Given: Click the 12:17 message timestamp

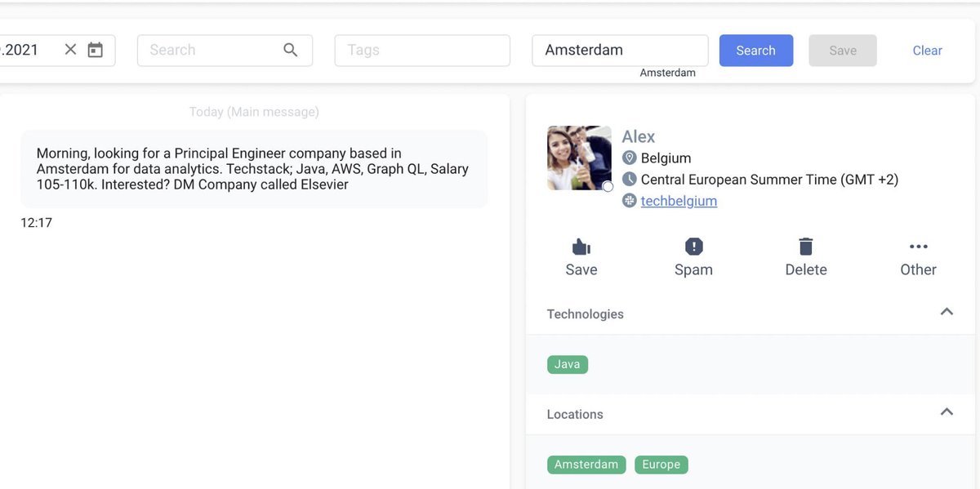Looking at the screenshot, I should [36, 222].
